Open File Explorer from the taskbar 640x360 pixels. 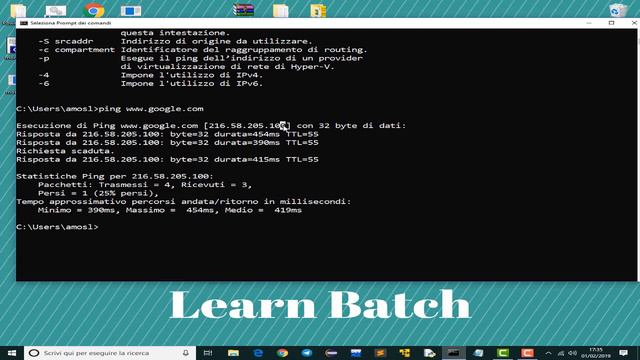pos(233,353)
